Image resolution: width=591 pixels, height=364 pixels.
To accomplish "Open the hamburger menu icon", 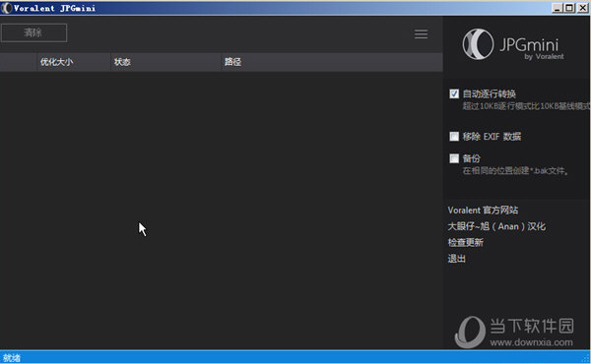I will (421, 33).
